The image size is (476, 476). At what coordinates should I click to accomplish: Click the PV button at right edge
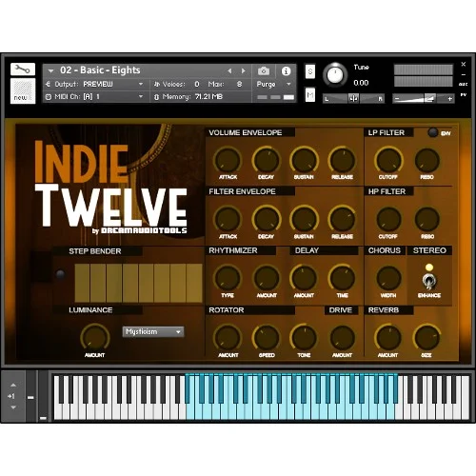pyautogui.click(x=464, y=94)
